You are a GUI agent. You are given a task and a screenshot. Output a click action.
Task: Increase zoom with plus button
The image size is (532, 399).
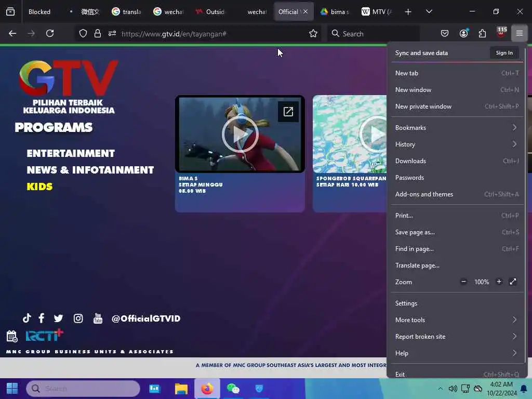499,282
